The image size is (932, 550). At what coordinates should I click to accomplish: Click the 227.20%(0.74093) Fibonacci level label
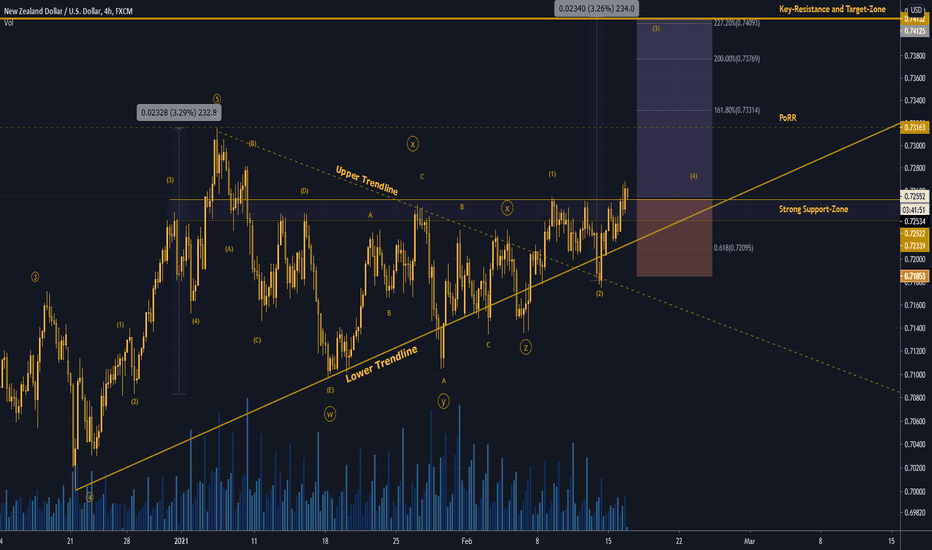click(736, 23)
